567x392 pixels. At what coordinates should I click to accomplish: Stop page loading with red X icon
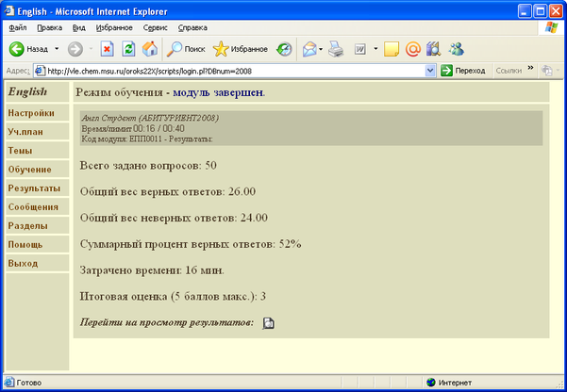pyautogui.click(x=107, y=49)
